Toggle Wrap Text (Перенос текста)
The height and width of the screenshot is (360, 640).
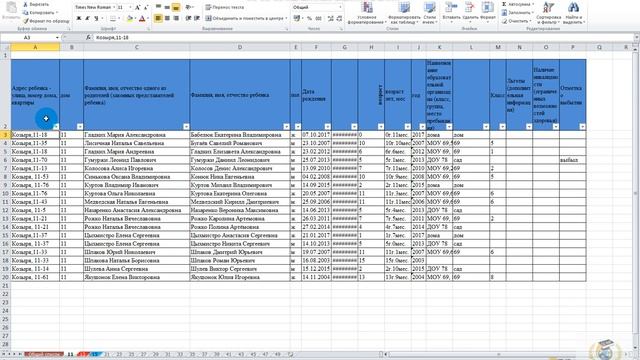coord(225,7)
